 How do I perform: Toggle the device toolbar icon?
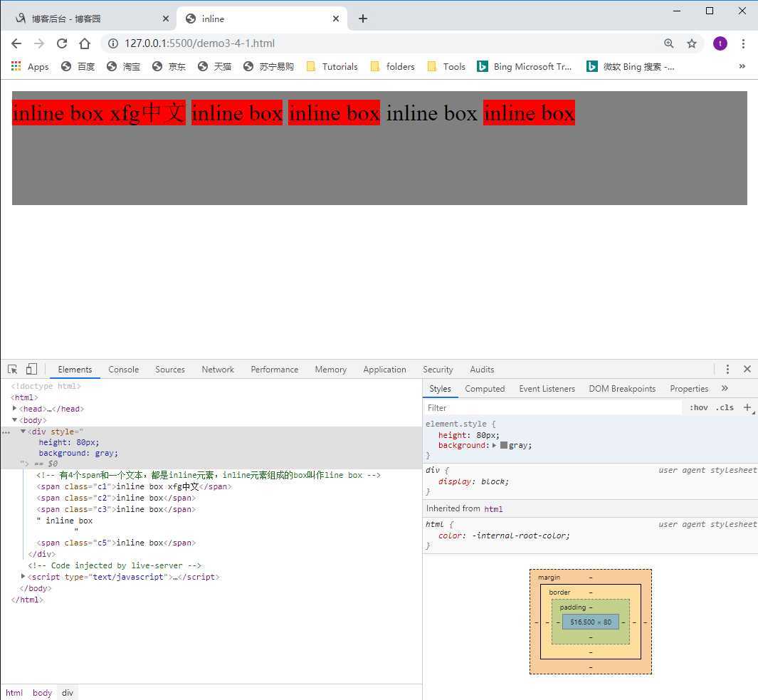click(x=31, y=370)
